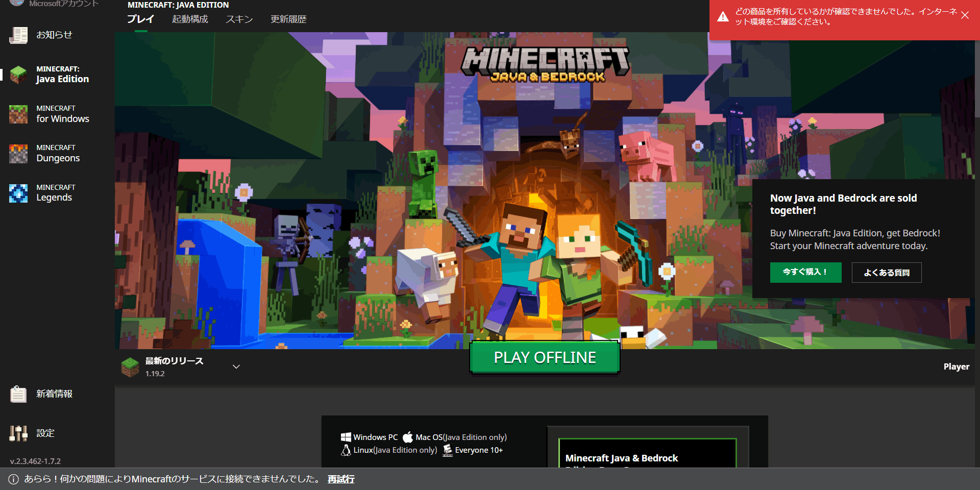980x490 pixels.
Task: Open the 新着情報 sidebar label
Action: (x=54, y=394)
